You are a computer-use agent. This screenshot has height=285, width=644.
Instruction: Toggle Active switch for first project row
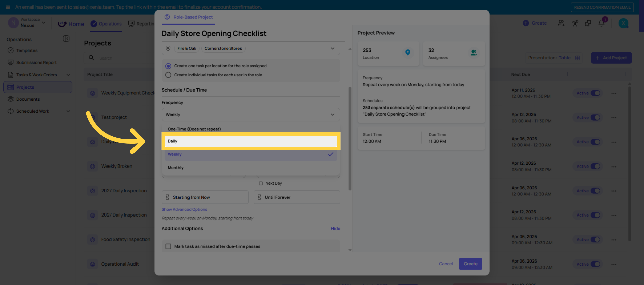(x=595, y=93)
